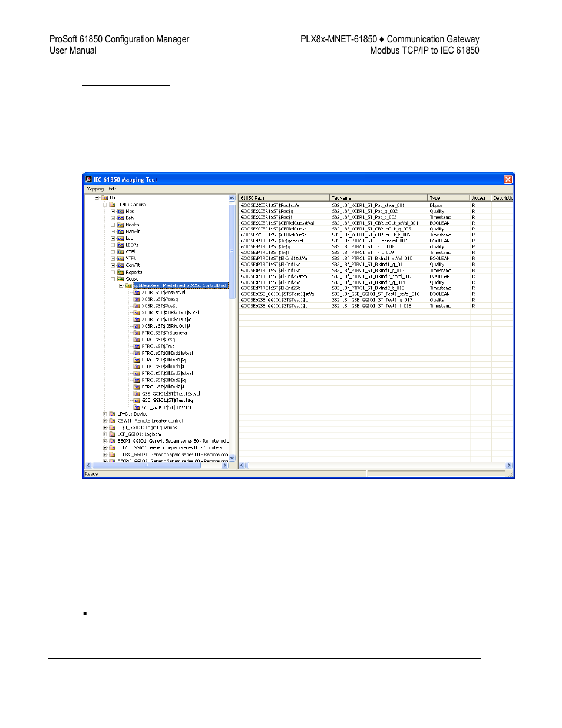Expand the Health data object
This screenshot has height=728, width=562.
coord(113,225)
